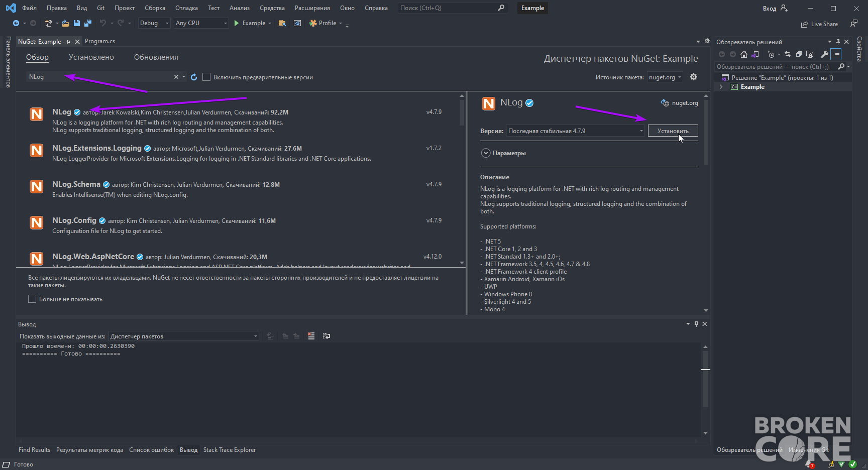868x470 pixels.
Task: Click the Find in Files toolbar icon
Action: pos(282,23)
